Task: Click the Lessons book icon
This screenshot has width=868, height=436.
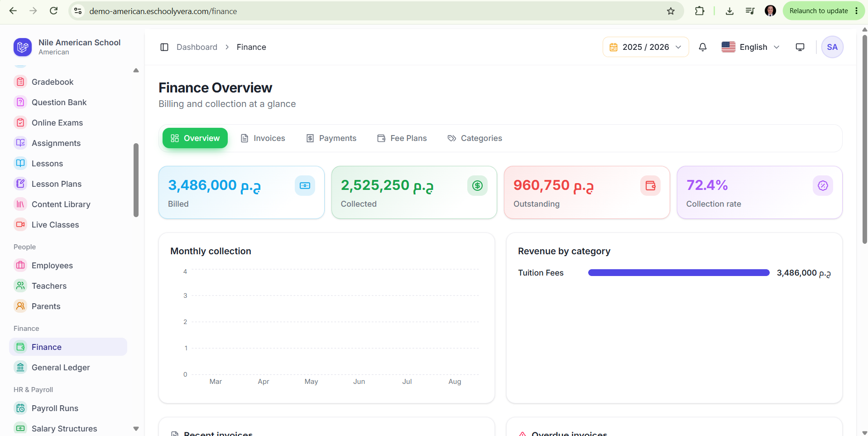Action: coord(20,163)
